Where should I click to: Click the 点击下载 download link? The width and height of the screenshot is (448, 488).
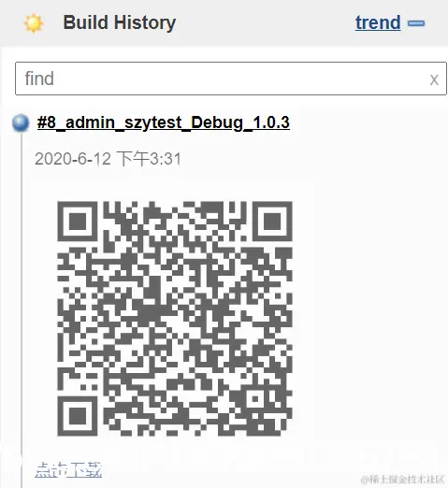click(x=68, y=470)
